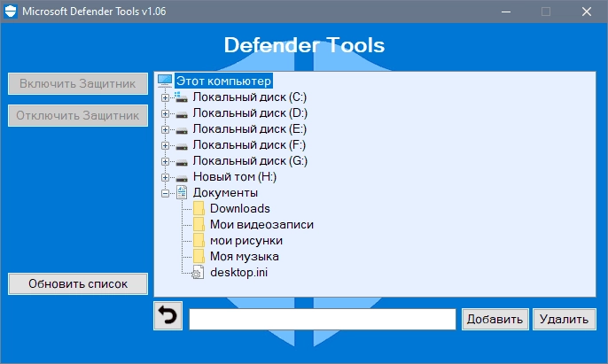Screen dimensions: 608x364
Task: Select the Downloads folder label
Action: 240,208
